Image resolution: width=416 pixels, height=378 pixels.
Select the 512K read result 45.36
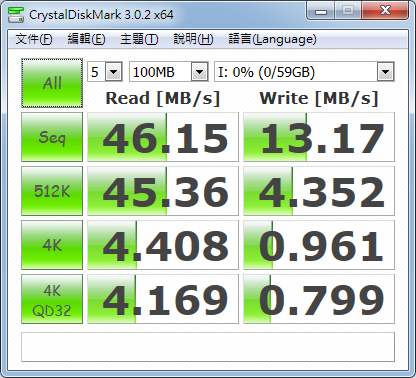point(163,191)
